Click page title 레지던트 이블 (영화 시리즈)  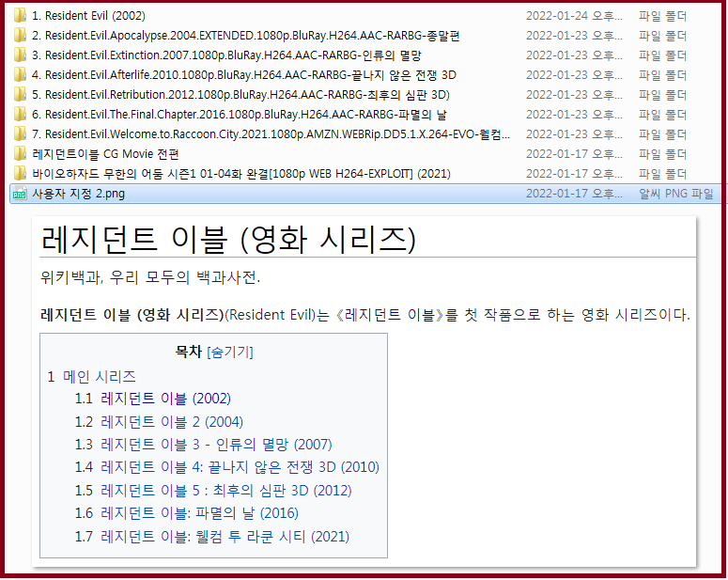tap(228, 240)
